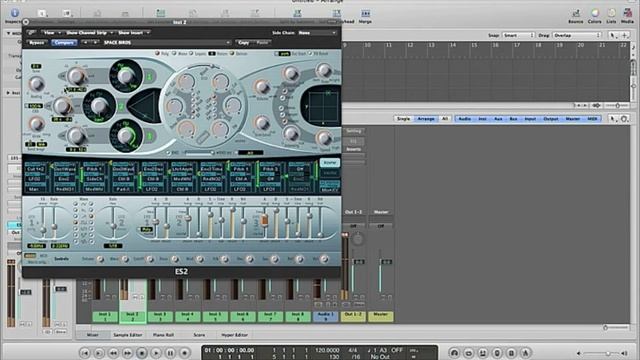This screenshot has width=640, height=360.
Task: Click ES2 oscillator 1 number button
Action: [149, 76]
